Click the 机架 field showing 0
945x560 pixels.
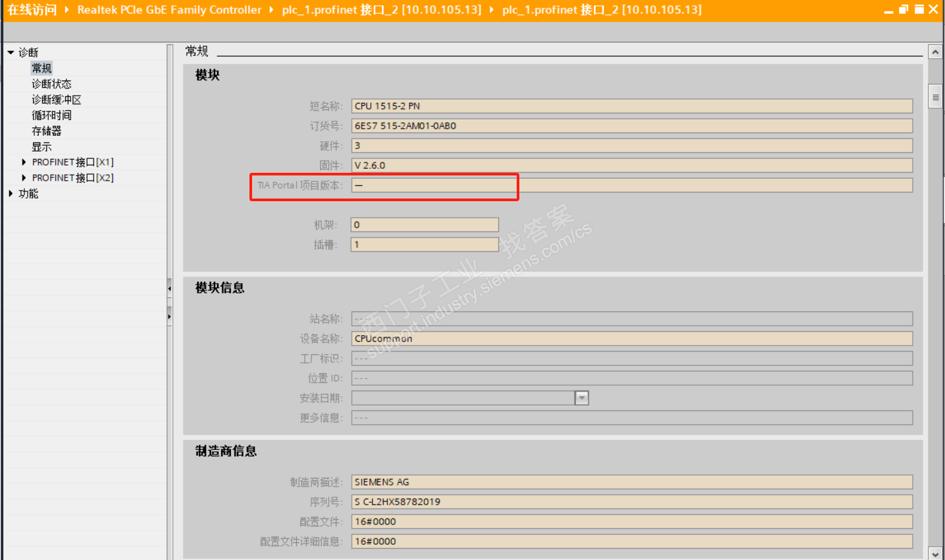tap(425, 225)
